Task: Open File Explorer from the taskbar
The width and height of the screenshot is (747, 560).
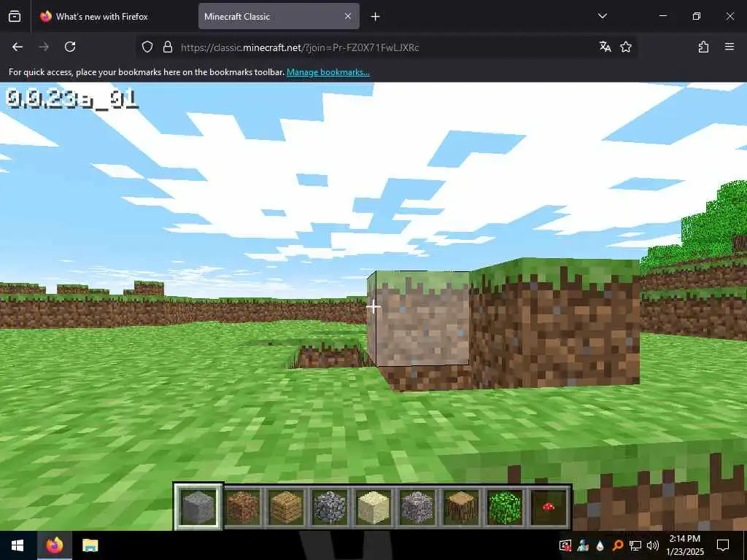Action: click(x=90, y=545)
